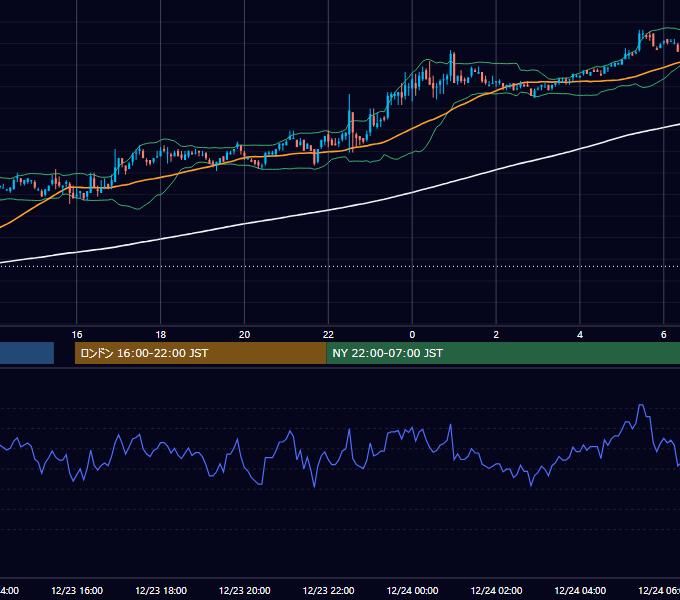This screenshot has height=600, width=680.
Task: Click the 12/24 00:00 date label
Action: pos(412,590)
